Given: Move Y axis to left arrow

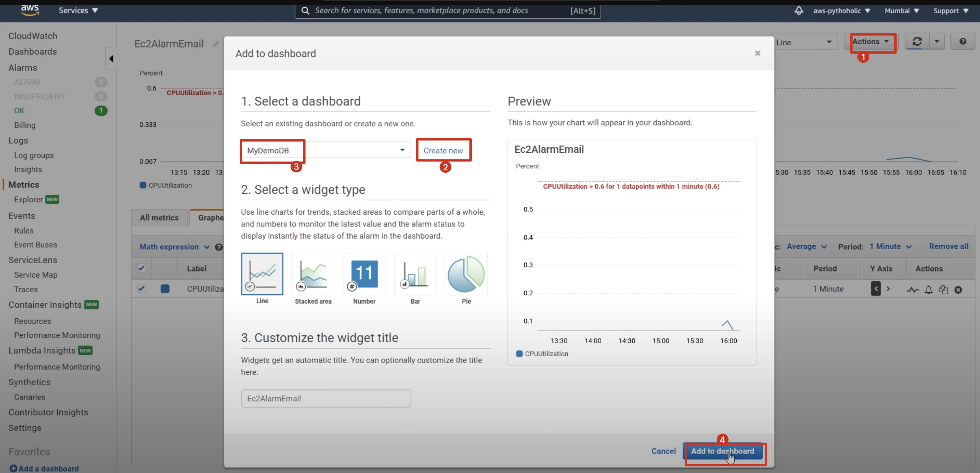Looking at the screenshot, I should point(875,288).
